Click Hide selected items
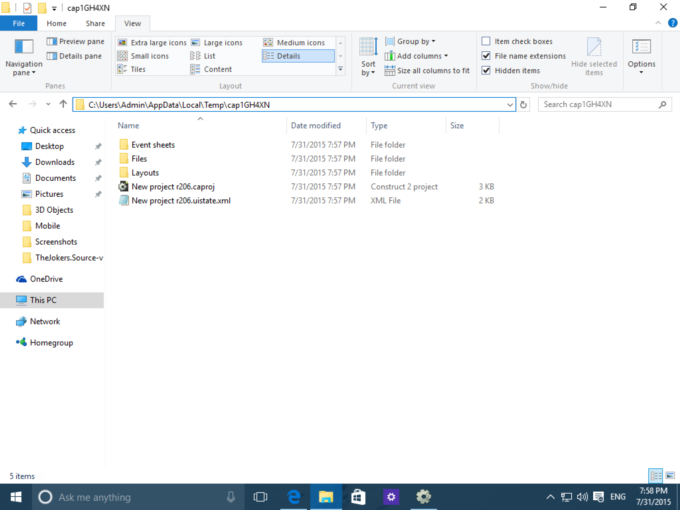The image size is (680, 510). coord(594,57)
